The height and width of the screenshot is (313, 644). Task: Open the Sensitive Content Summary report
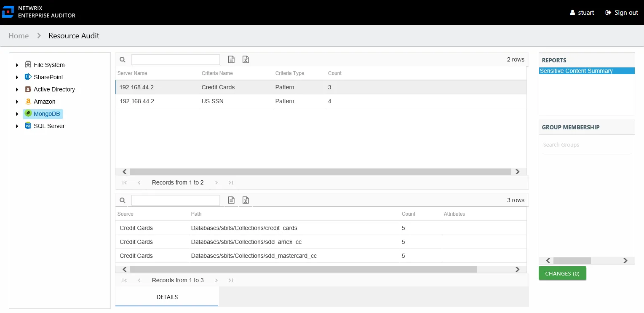[587, 71]
